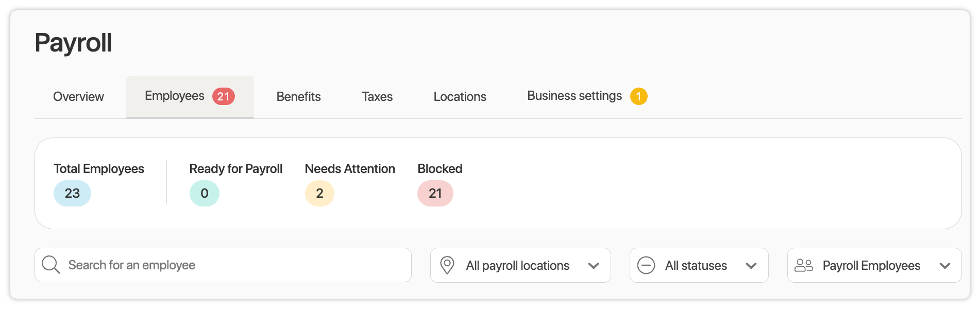The image size is (980, 309).
Task: Click the Needs Attention count of 2
Action: click(x=319, y=193)
